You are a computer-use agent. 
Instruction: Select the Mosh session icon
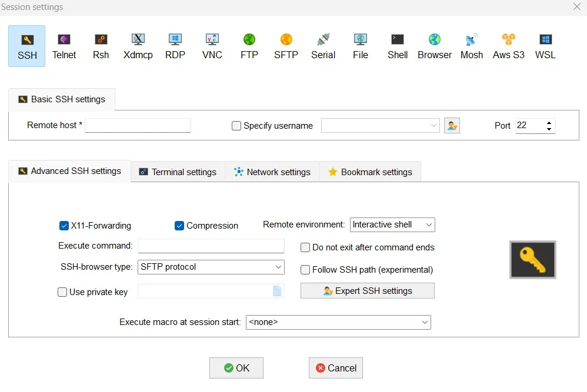pyautogui.click(x=471, y=46)
